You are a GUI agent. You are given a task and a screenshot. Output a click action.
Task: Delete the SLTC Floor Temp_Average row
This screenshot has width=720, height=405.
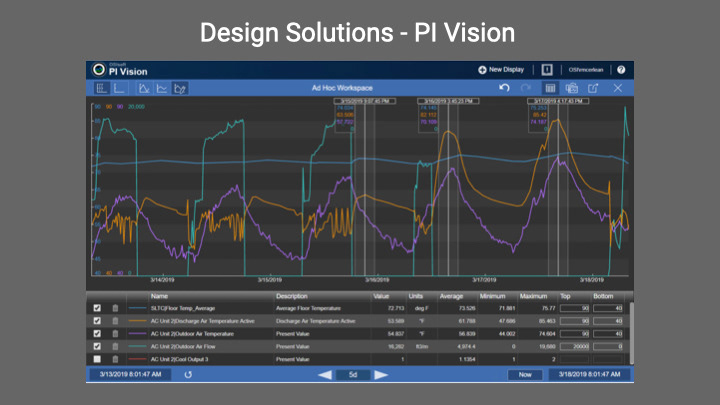[x=115, y=308]
